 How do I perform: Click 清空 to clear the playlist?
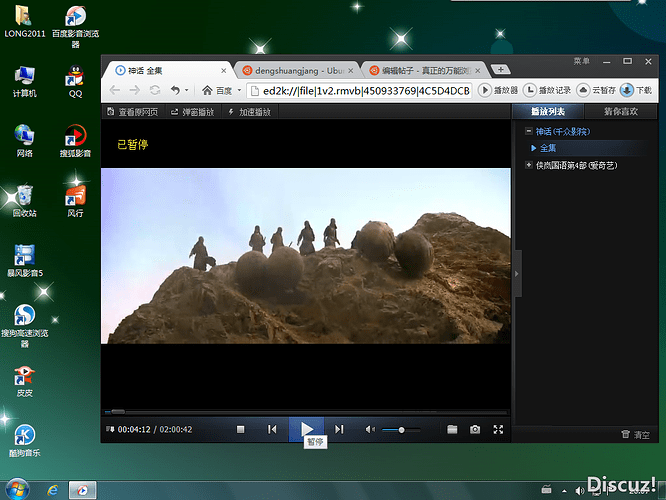[x=635, y=435]
